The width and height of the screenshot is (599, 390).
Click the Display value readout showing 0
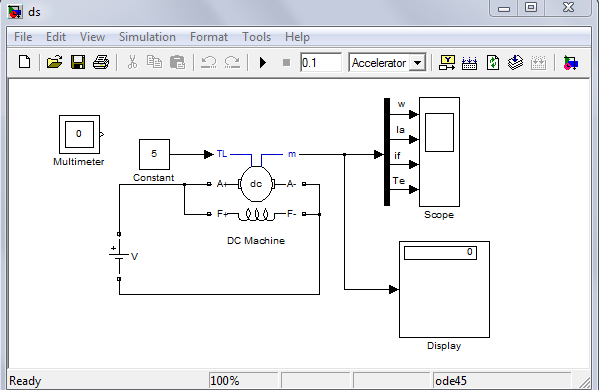[x=440, y=252]
